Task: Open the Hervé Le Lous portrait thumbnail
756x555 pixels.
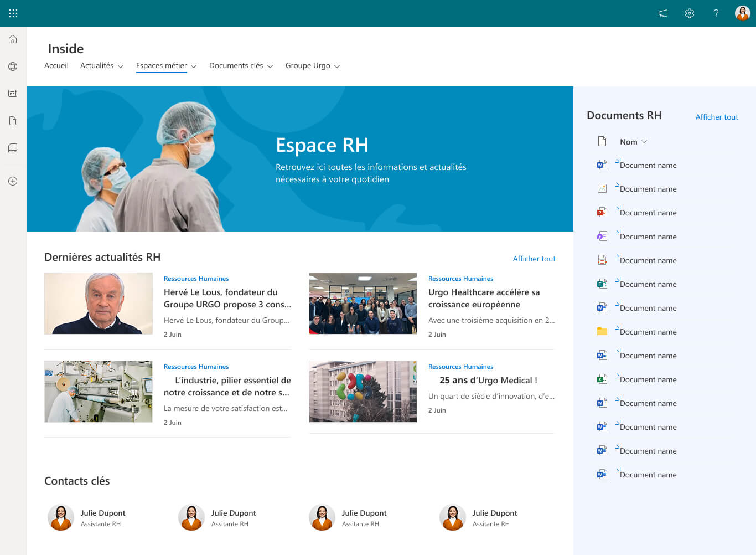Action: (x=99, y=304)
